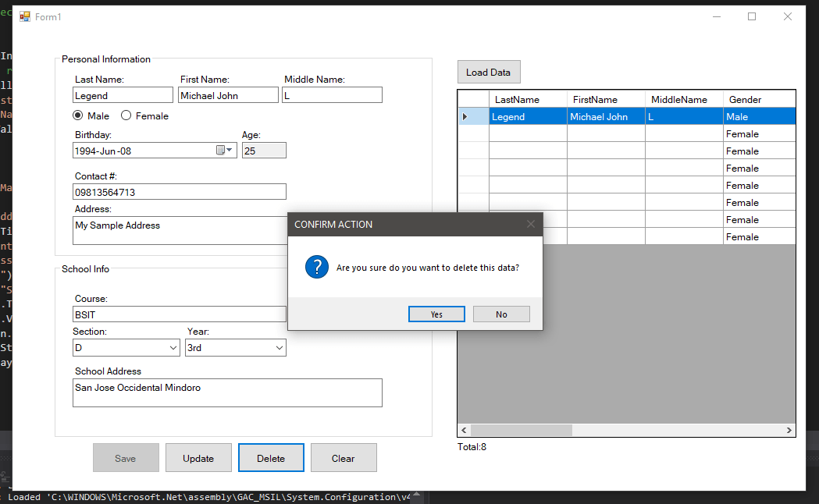
Task: Click the left arrow of the grid scrollbar
Action: pyautogui.click(x=464, y=430)
